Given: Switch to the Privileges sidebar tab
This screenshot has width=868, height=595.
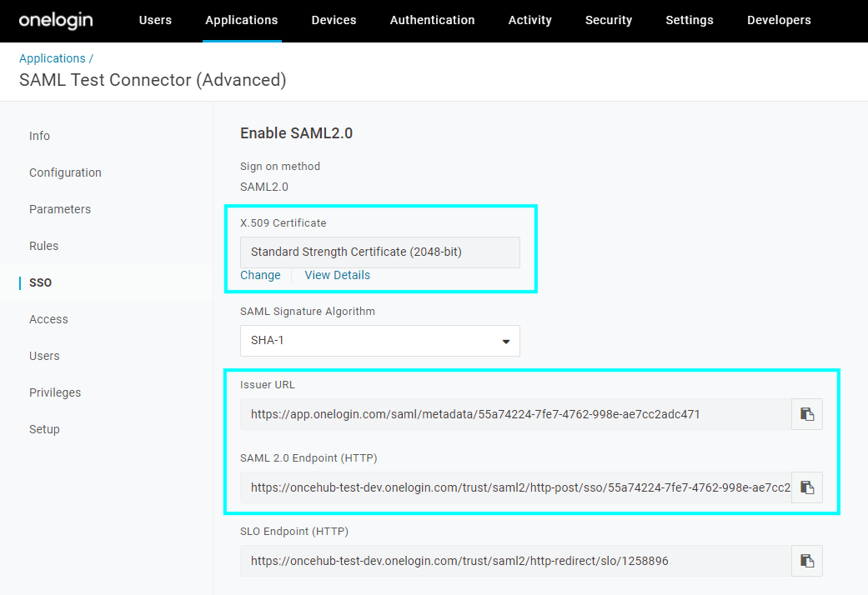Looking at the screenshot, I should tap(55, 392).
